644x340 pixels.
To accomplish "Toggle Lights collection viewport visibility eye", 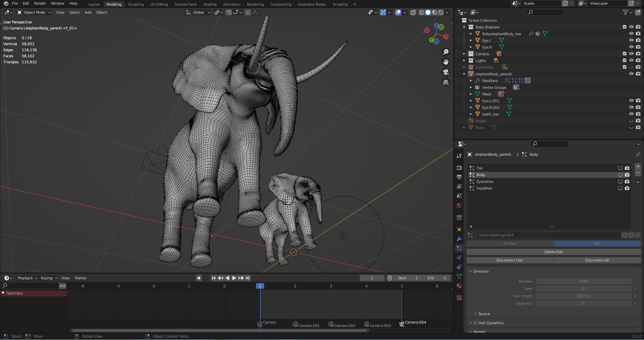I will pyautogui.click(x=631, y=60).
